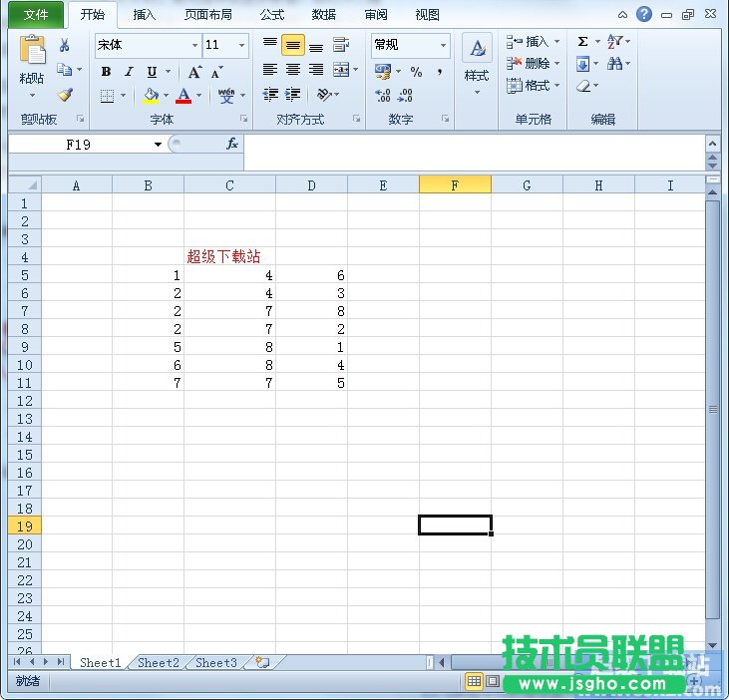Toggle middle vertical alignment
729x700 pixels.
click(x=293, y=46)
